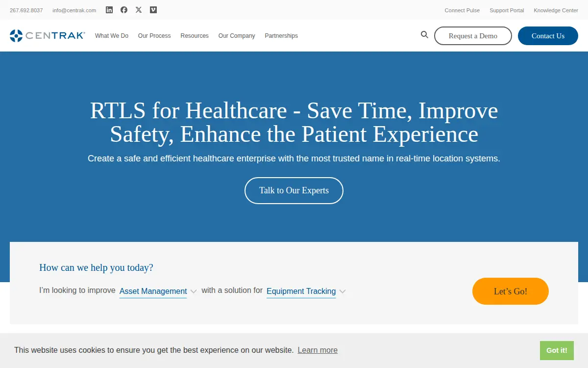The width and height of the screenshot is (588, 368).
Task: Open the Our Process menu
Action: point(154,36)
